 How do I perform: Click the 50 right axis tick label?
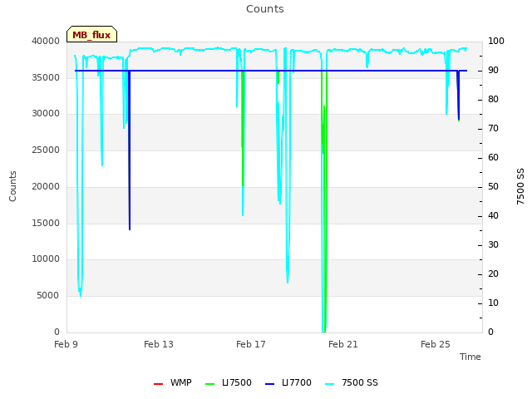point(493,186)
